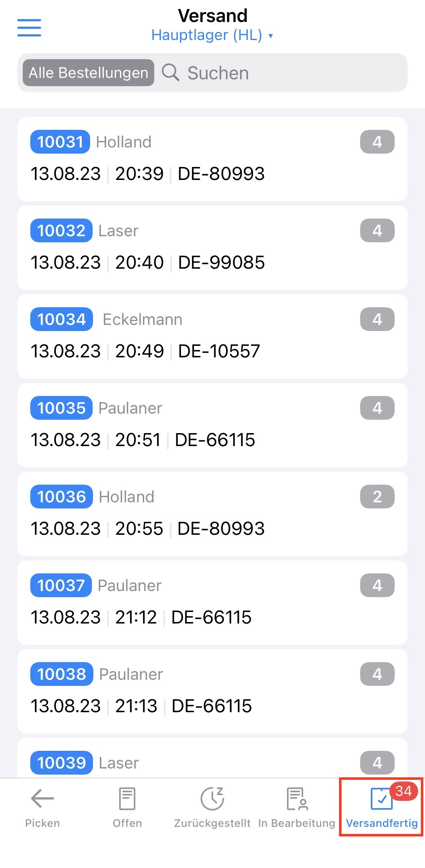Tap the magnifying glass search icon
Screen dimensions: 425x868
(x=170, y=72)
